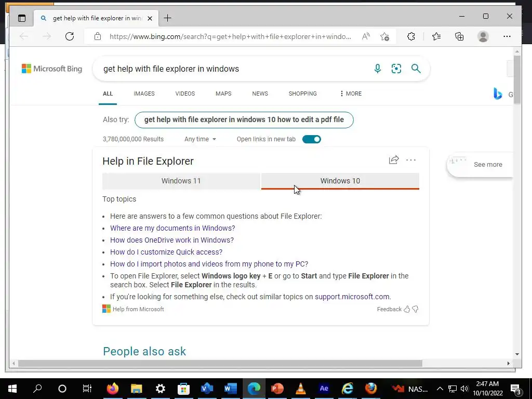Open the support.microsoft.com link

(352, 297)
